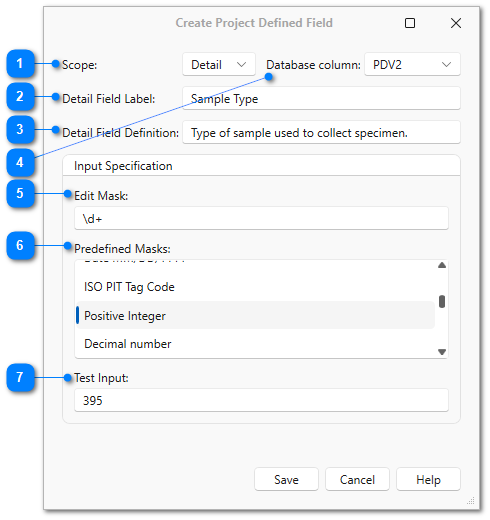Click the Detail Field Label text field
The image size is (490, 520).
[321, 98]
